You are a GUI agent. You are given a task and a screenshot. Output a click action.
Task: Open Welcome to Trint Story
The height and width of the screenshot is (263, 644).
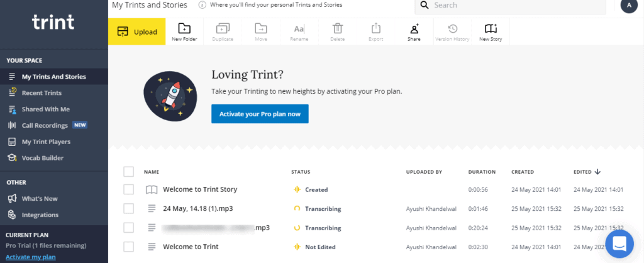coord(200,189)
